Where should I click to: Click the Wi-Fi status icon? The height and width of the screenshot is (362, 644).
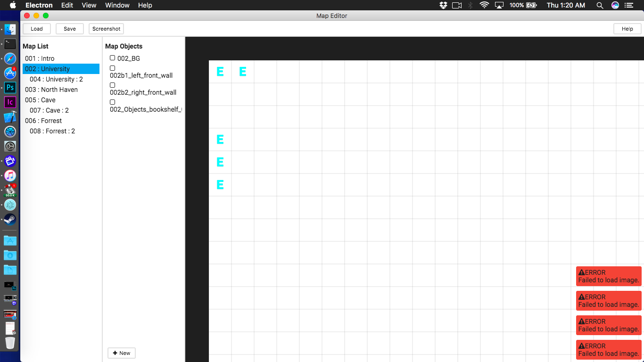point(484,5)
